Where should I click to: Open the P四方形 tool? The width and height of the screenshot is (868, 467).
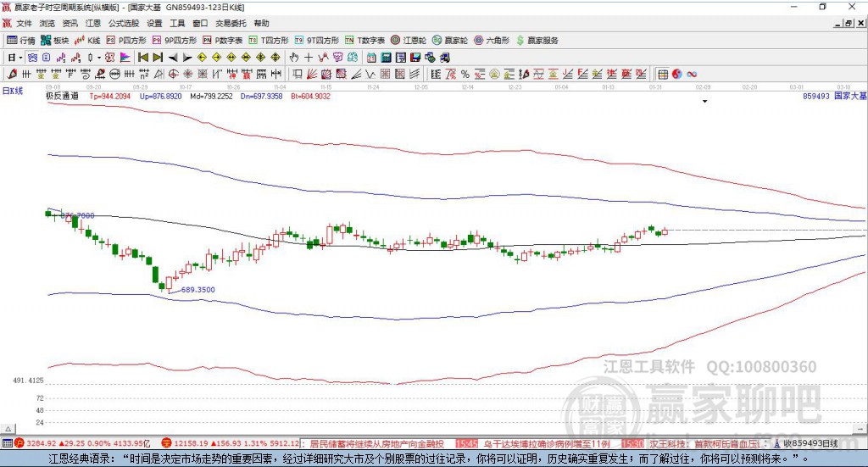[126, 41]
